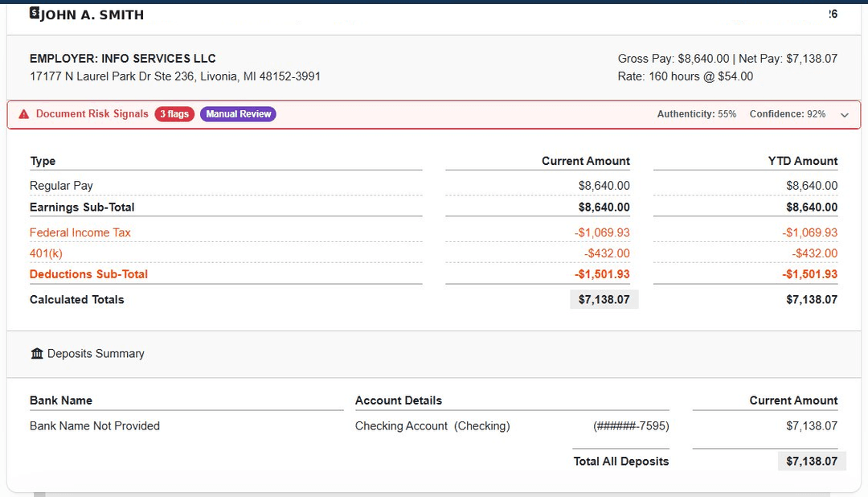This screenshot has height=497, width=868.
Task: Click the 'Document Risk Signals' label
Action: tap(92, 113)
